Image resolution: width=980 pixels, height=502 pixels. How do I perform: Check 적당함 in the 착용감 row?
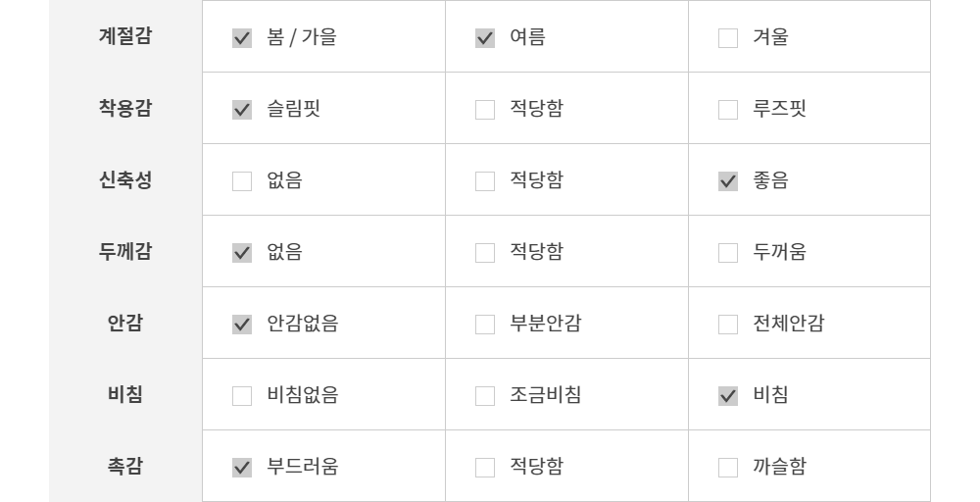[x=485, y=111]
